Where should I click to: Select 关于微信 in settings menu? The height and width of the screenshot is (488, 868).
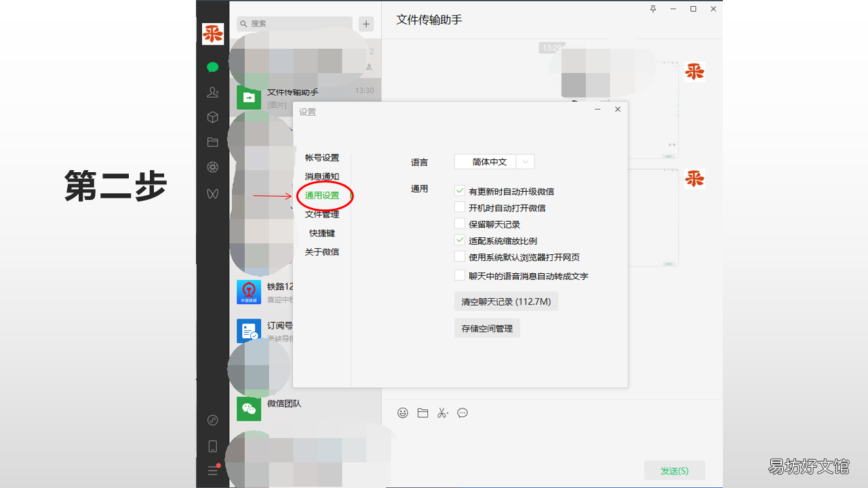tap(322, 252)
